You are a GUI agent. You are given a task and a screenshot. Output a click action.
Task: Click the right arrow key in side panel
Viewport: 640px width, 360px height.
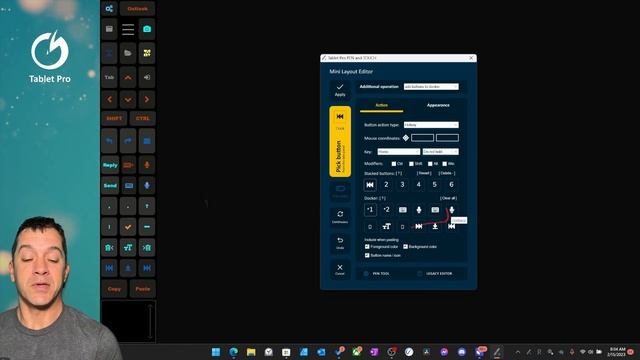[x=147, y=99]
